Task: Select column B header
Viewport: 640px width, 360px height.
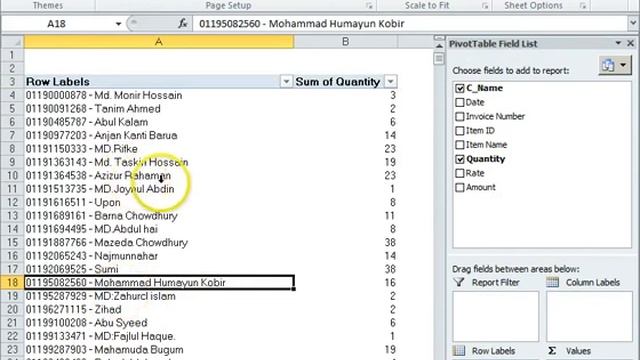Action: 345,42
